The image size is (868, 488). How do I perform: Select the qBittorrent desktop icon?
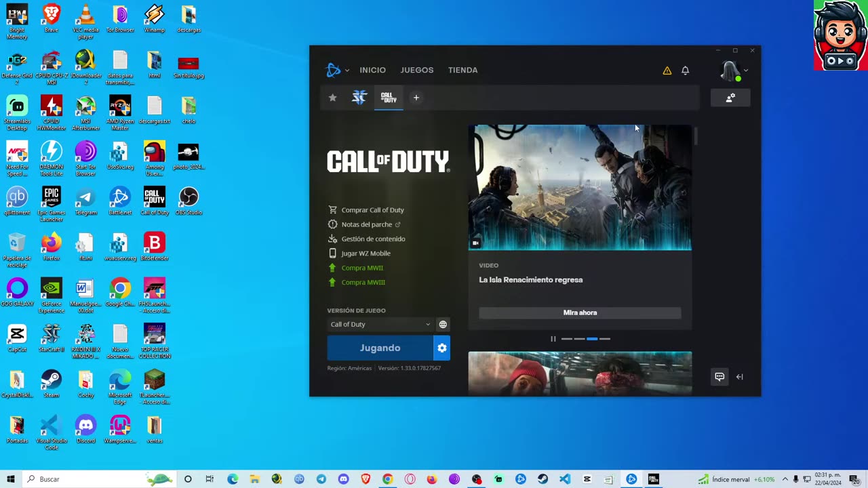[17, 201]
